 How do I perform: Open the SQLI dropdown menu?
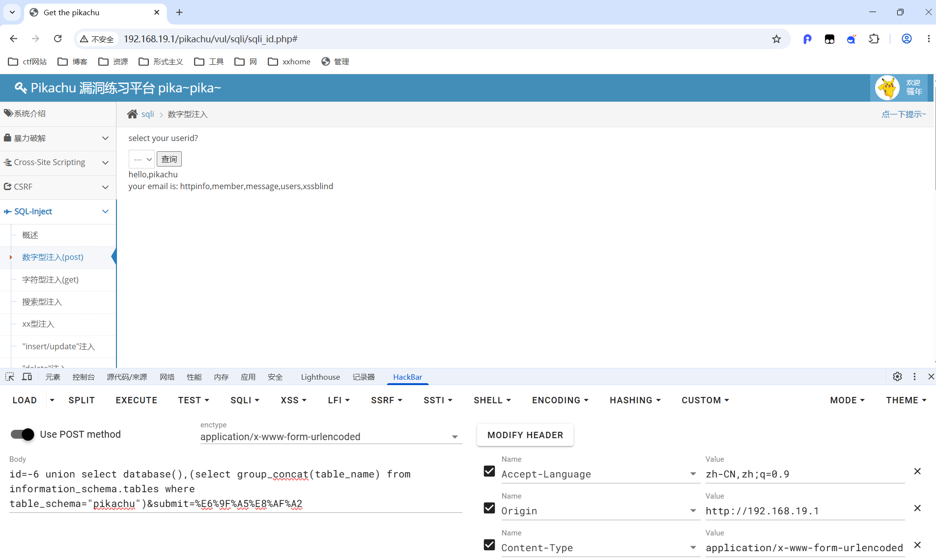(245, 400)
